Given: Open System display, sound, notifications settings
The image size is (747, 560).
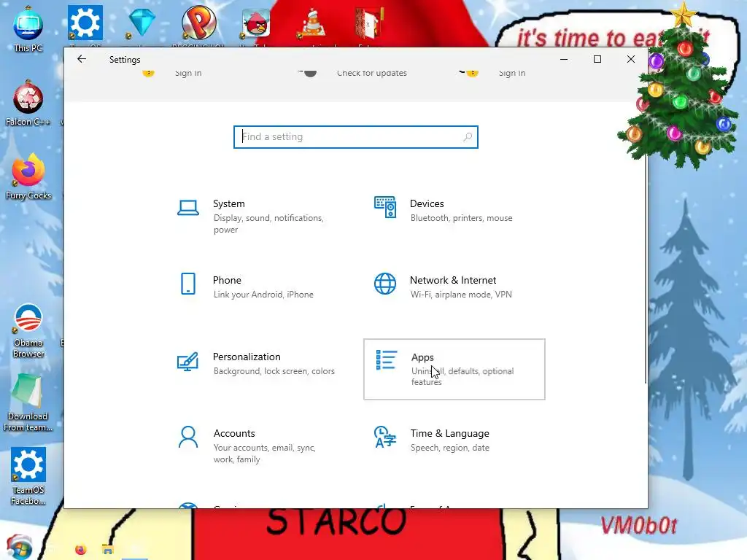Looking at the screenshot, I should pos(258,217).
